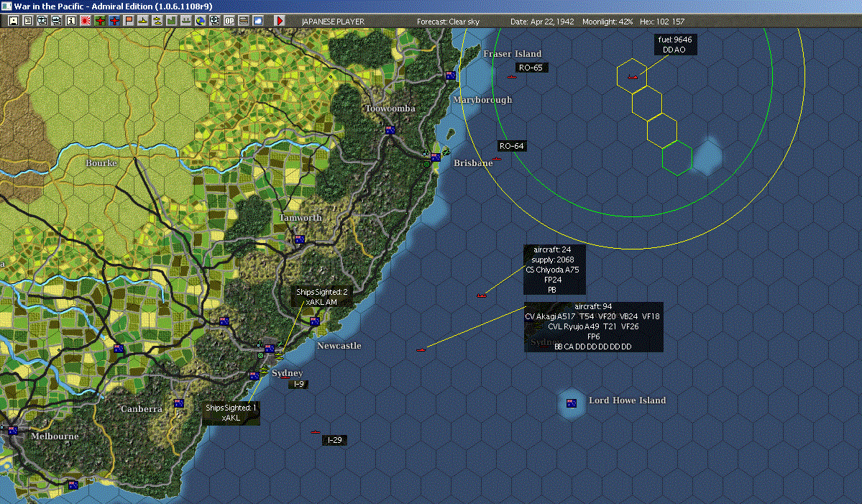Viewport: 862px width, 504px height.
Task: Click 'Forecast: Clear sky' status text
Action: pos(448,22)
